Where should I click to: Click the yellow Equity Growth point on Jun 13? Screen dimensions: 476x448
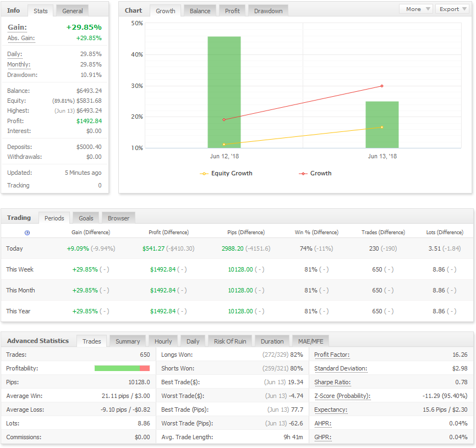[382, 128]
